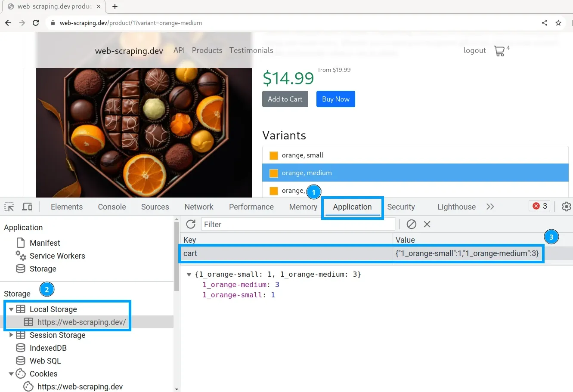The width and height of the screenshot is (573, 392).
Task: Toggle the device toolbar emulation icon
Action: [27, 207]
